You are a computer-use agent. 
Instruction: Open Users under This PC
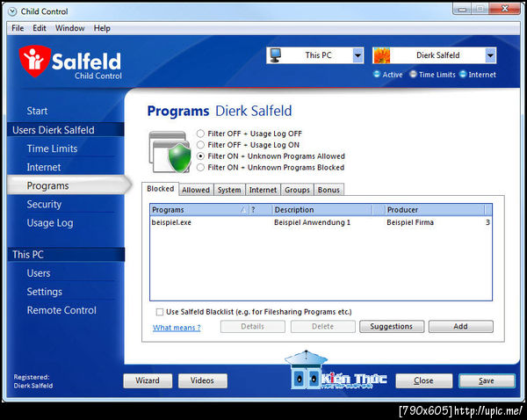[39, 273]
